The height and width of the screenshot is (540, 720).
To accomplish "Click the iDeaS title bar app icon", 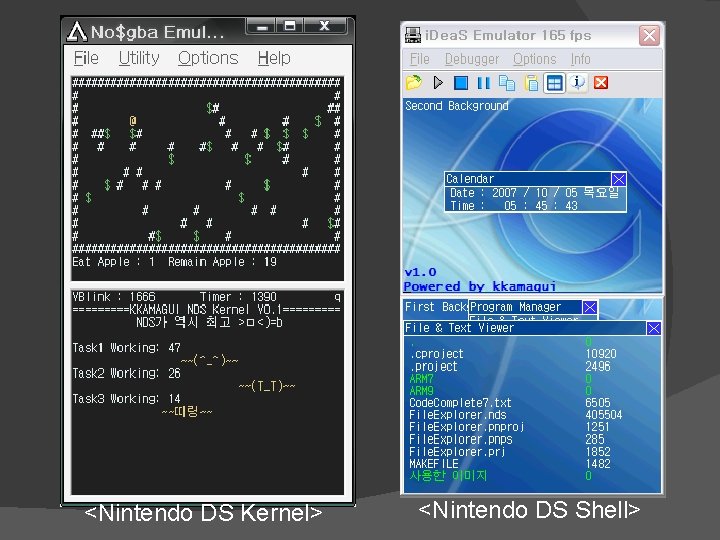I will point(413,35).
